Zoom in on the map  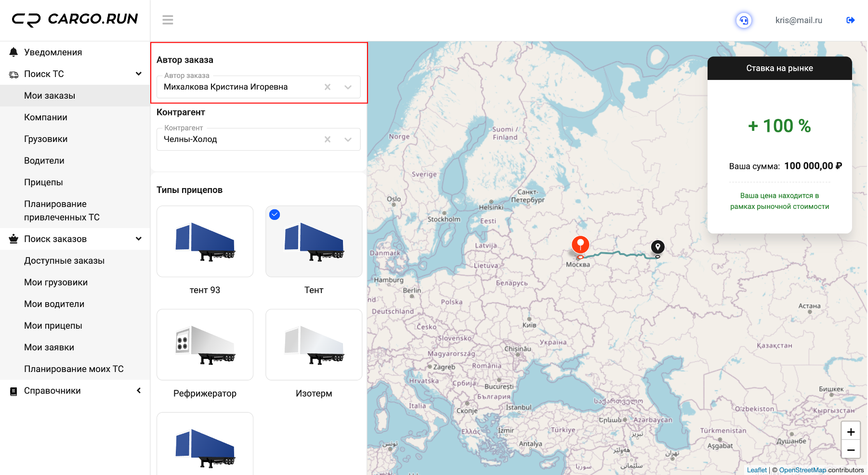tap(851, 432)
